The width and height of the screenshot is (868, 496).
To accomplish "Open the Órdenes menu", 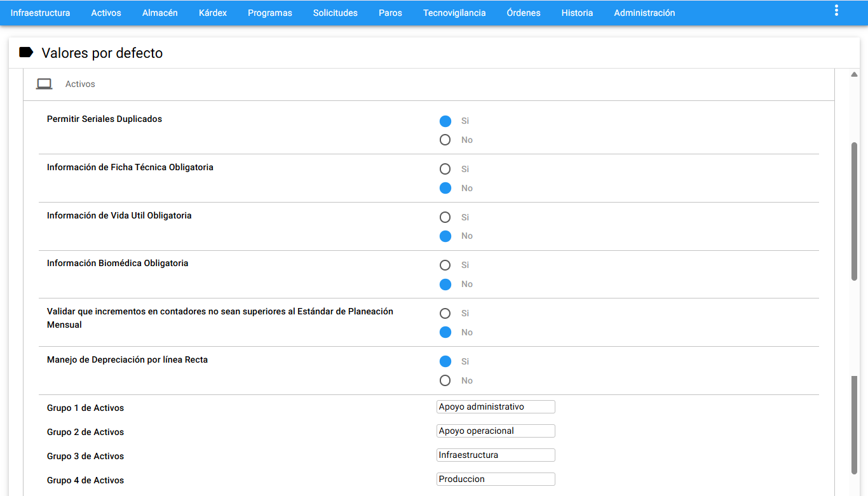I will click(x=524, y=13).
